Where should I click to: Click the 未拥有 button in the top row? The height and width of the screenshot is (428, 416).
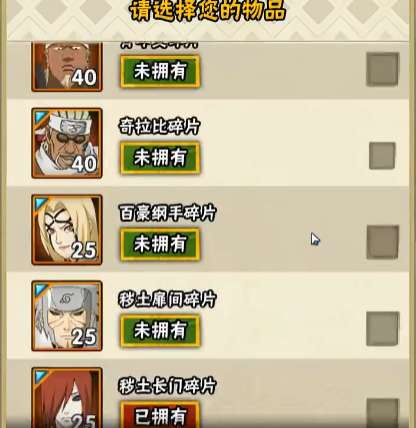pos(160,71)
